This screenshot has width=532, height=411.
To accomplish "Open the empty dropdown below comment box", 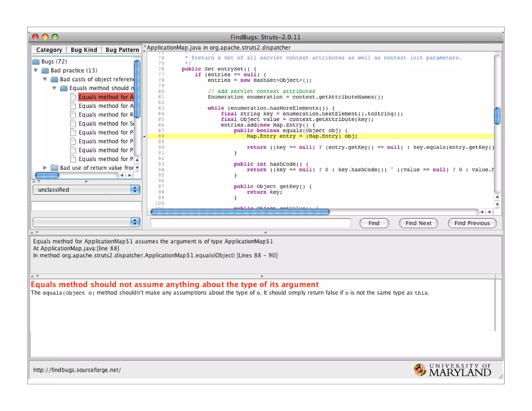I will [x=86, y=222].
